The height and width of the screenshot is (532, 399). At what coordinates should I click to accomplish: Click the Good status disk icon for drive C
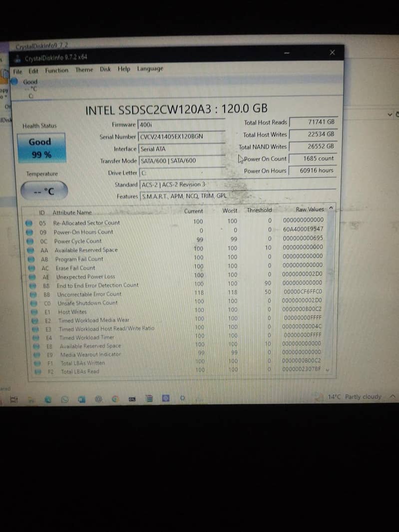tap(15, 82)
